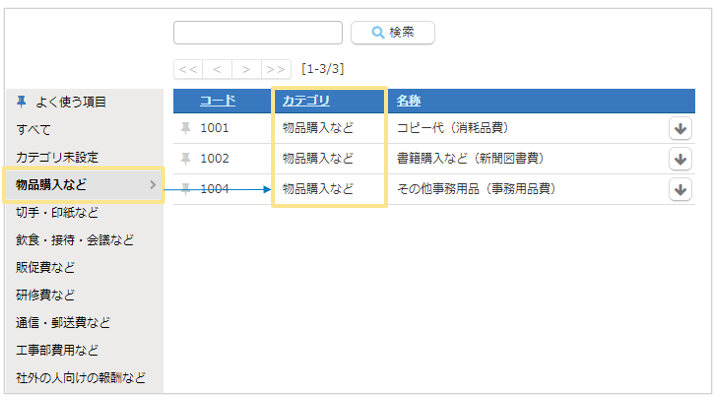Image resolution: width=718 pixels, height=402 pixels.
Task: Select 切手・印紙など in the sidebar
Action: 57,212
